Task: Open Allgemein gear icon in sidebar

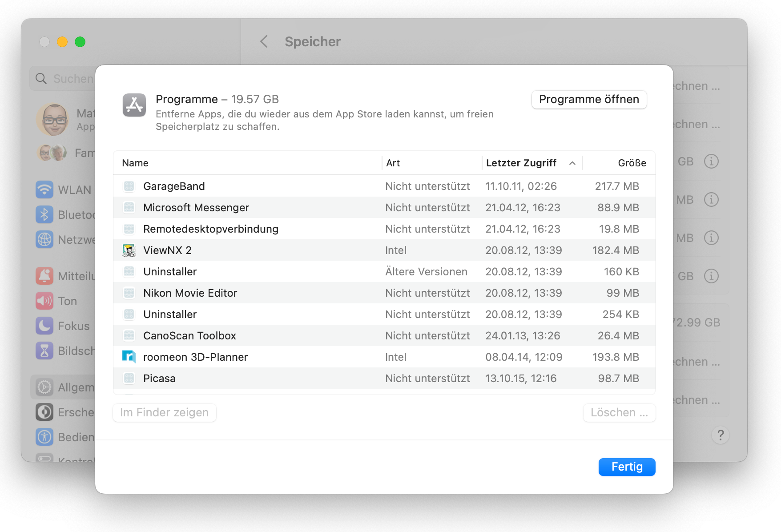Action: click(x=44, y=387)
